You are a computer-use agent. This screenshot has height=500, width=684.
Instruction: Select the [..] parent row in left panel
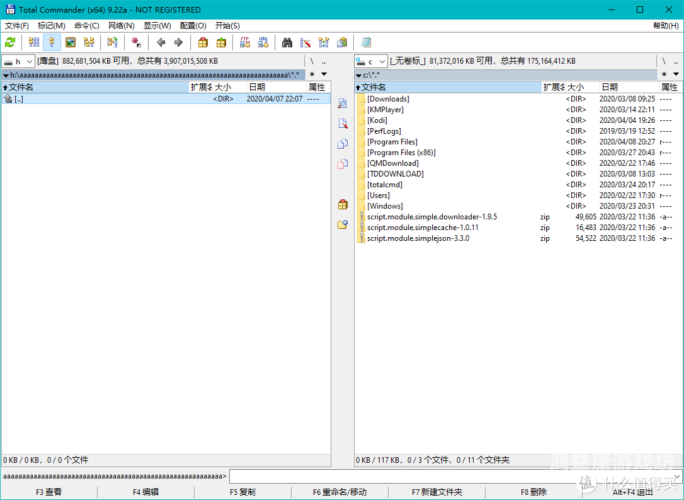coord(166,99)
